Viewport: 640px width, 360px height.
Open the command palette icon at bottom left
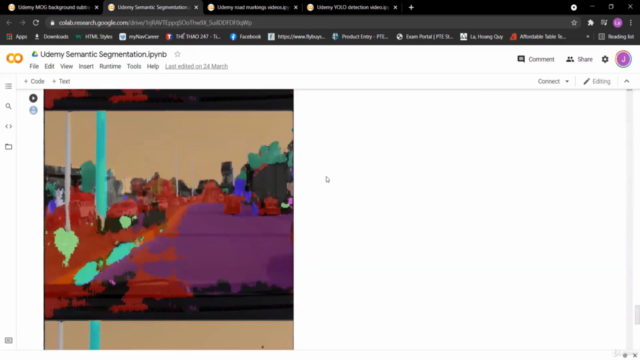click(x=8, y=340)
